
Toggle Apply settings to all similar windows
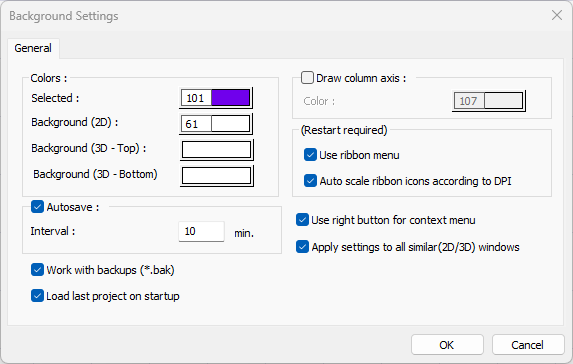point(302,247)
